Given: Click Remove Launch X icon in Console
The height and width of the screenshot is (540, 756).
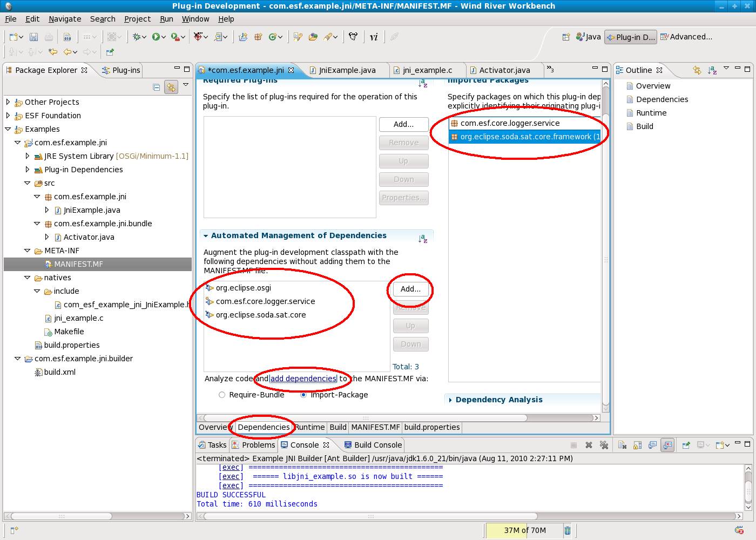Looking at the screenshot, I should pos(589,445).
